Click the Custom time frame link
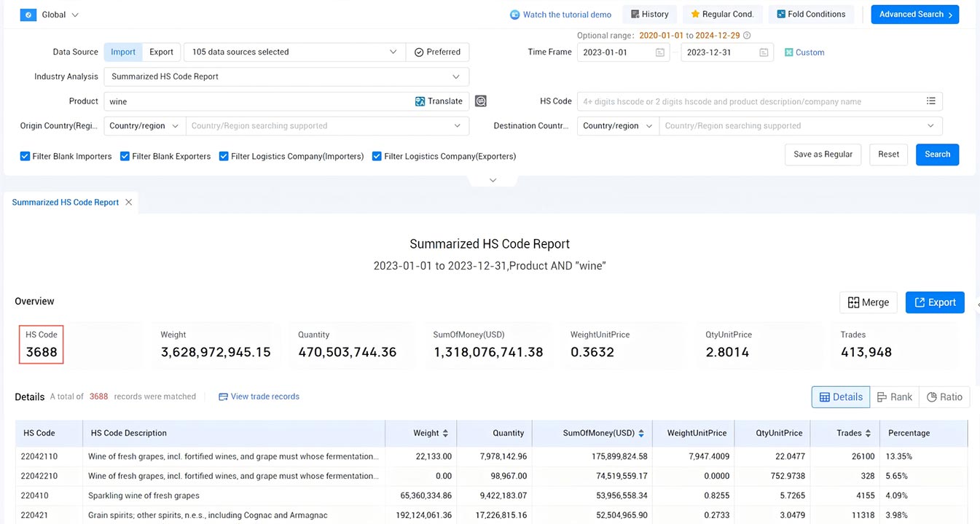This screenshot has height=524, width=980. 804,52
